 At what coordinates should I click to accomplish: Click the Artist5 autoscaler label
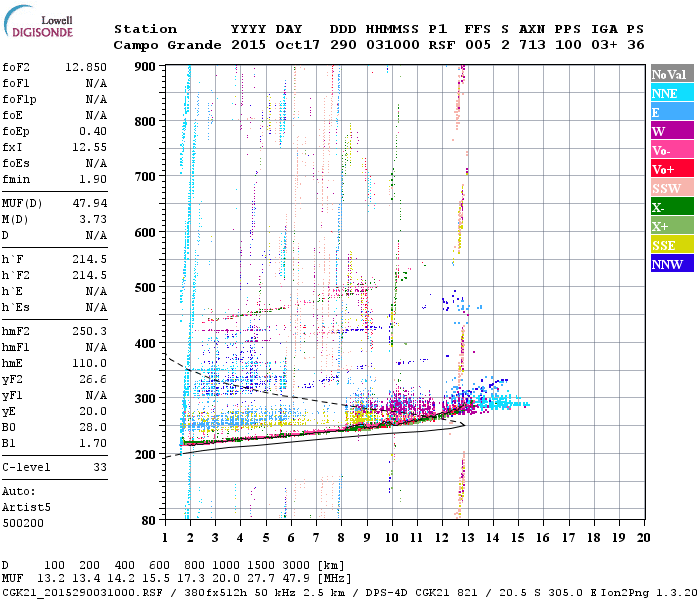pos(26,508)
